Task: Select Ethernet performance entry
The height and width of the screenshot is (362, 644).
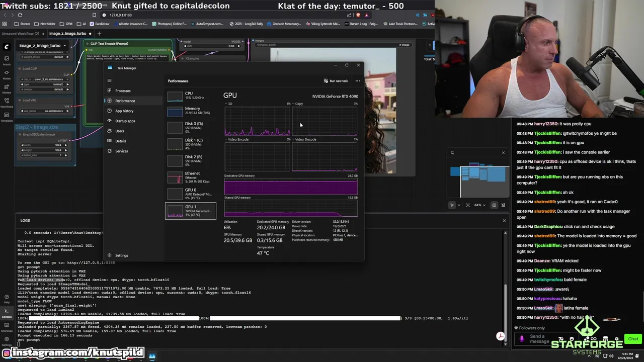Action: 191,177
